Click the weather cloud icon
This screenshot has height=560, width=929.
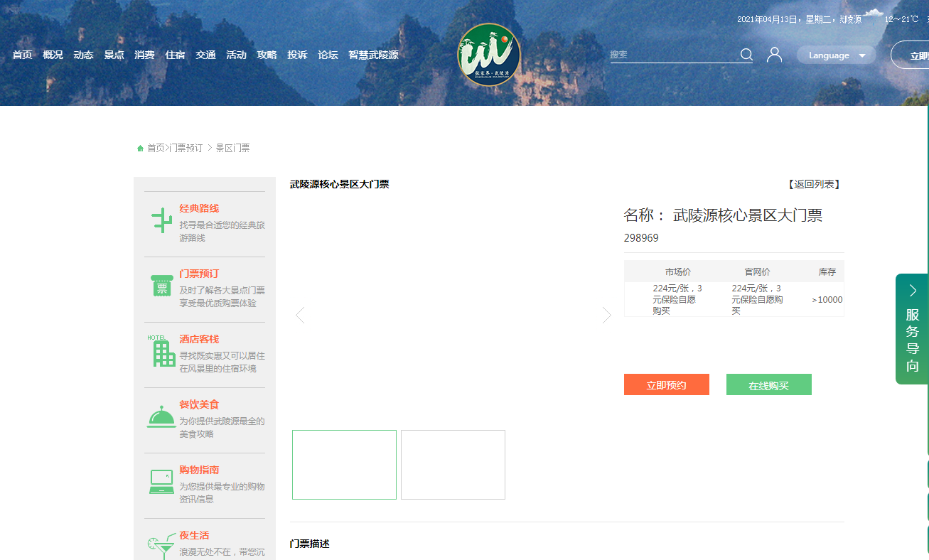874,14
